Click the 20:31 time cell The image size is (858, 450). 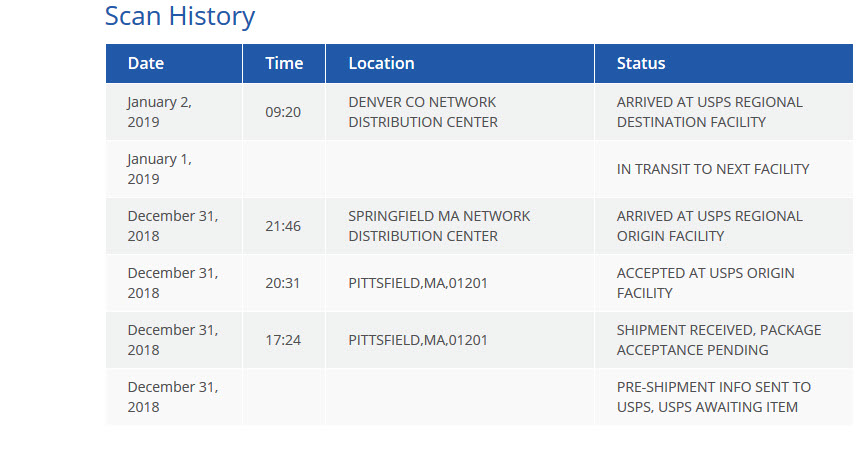[x=283, y=283]
